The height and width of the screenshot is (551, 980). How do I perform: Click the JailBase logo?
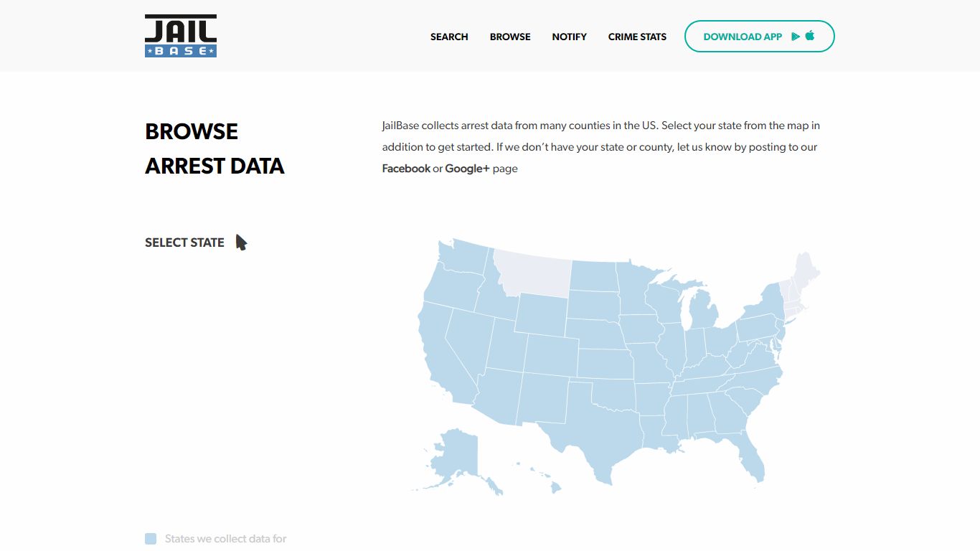click(x=181, y=36)
